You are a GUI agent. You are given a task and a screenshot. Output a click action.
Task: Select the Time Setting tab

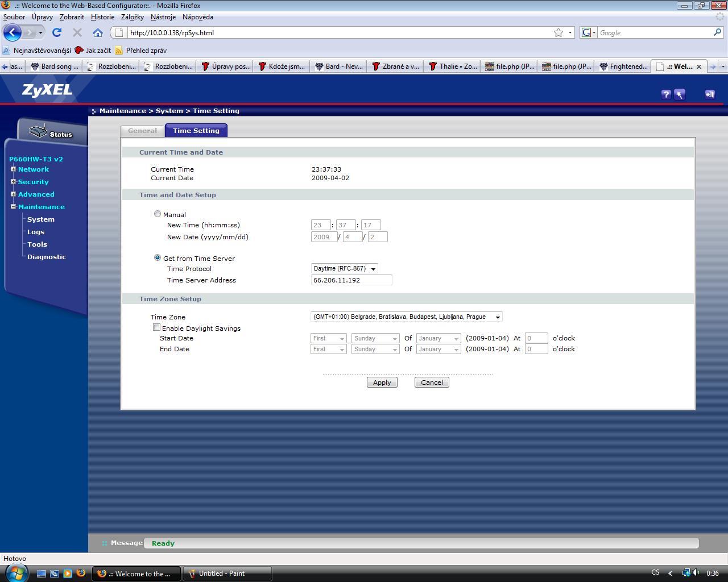pyautogui.click(x=196, y=130)
